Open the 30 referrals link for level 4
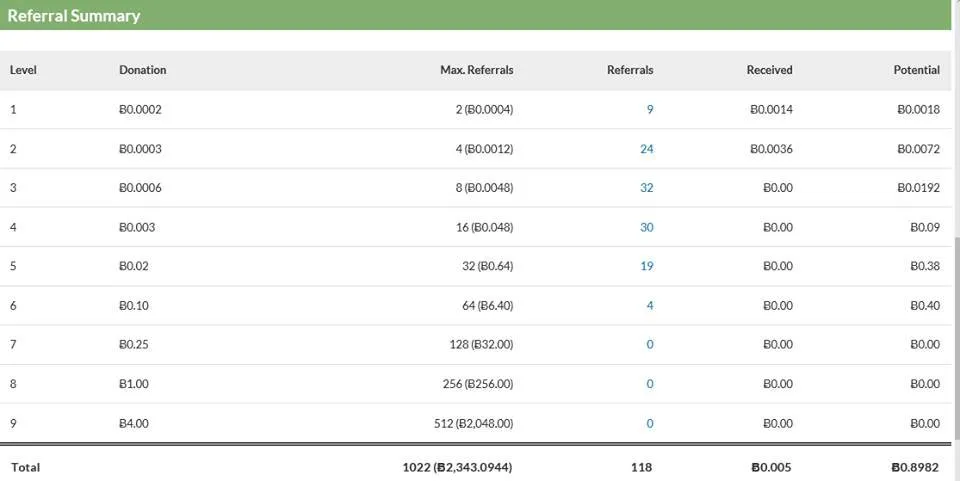 [647, 227]
